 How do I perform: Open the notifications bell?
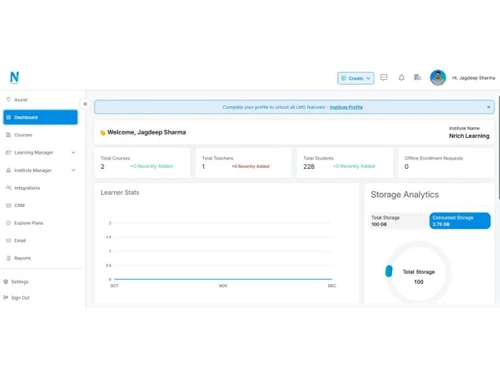(x=401, y=78)
